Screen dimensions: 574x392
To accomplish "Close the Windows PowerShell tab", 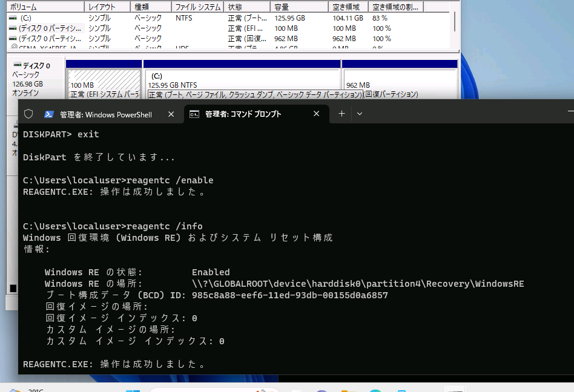I will click(171, 114).
